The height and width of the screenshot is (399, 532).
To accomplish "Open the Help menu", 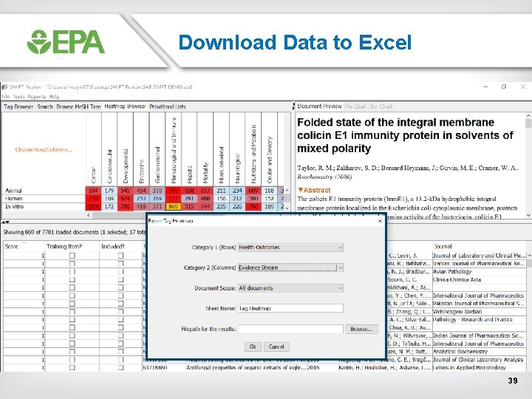I will (x=54, y=96).
